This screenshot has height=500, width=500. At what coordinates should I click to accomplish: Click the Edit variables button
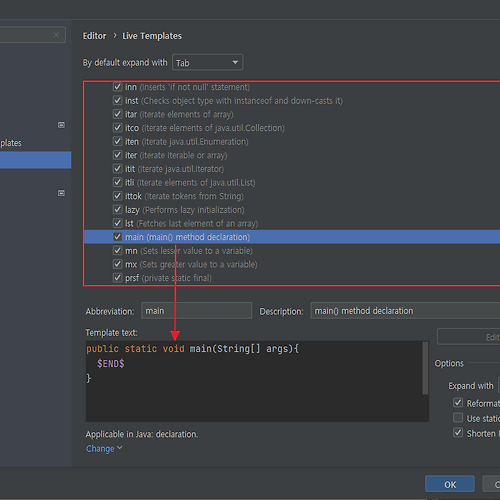coord(469,337)
